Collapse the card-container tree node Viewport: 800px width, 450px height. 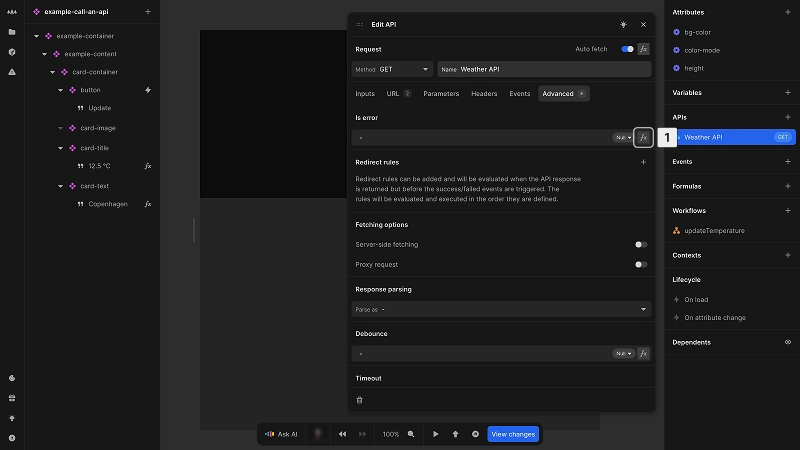pos(53,72)
